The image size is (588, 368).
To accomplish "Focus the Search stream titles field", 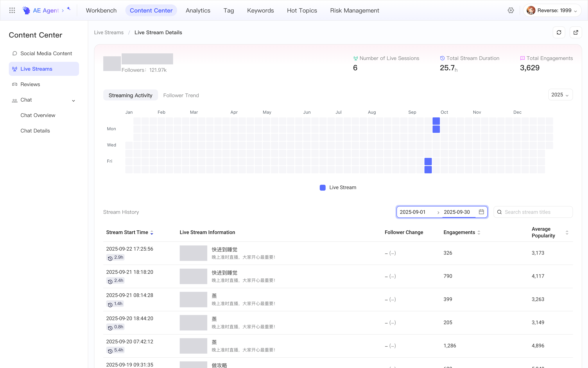I will point(533,212).
